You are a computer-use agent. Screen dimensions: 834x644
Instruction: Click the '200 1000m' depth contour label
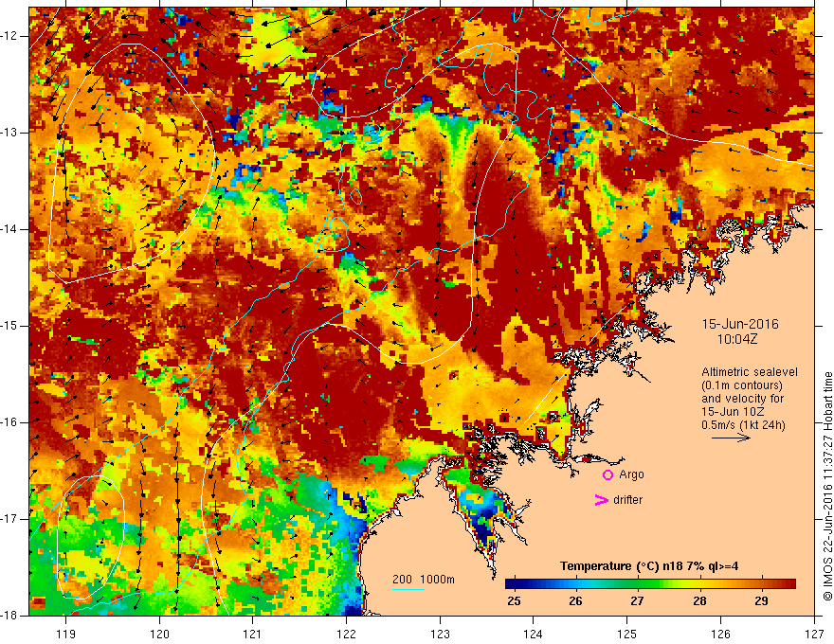pyautogui.click(x=424, y=580)
